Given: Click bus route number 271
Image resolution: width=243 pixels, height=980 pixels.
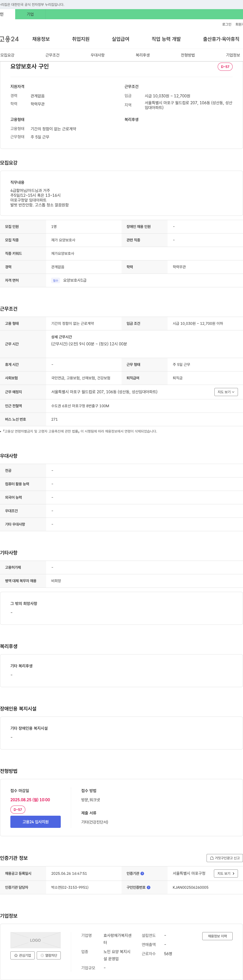Looking at the screenshot, I should 54,419.
